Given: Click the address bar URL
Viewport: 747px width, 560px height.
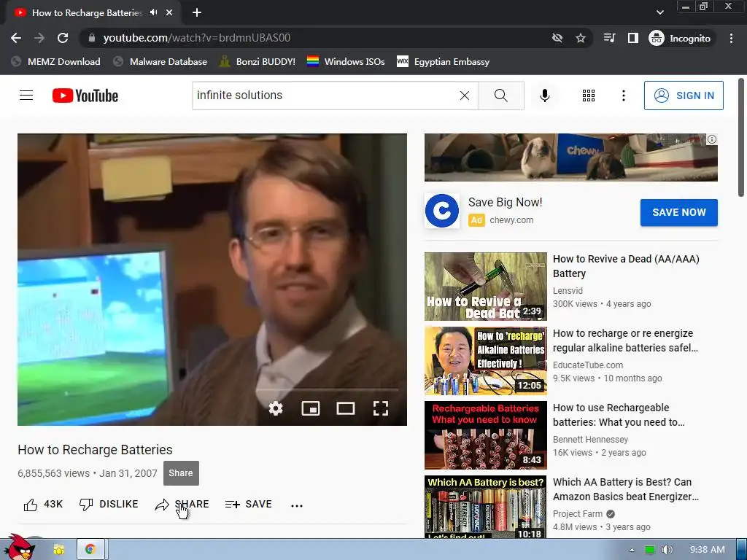Looking at the screenshot, I should pos(196,38).
